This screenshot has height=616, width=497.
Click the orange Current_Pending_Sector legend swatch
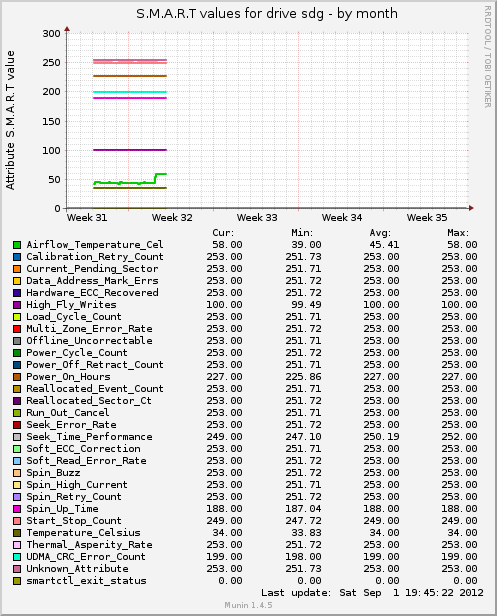(17, 269)
